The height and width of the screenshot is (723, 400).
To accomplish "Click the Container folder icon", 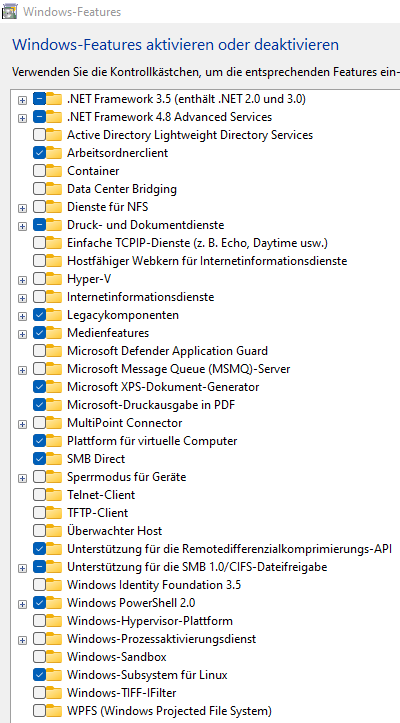I will click(x=54, y=171).
